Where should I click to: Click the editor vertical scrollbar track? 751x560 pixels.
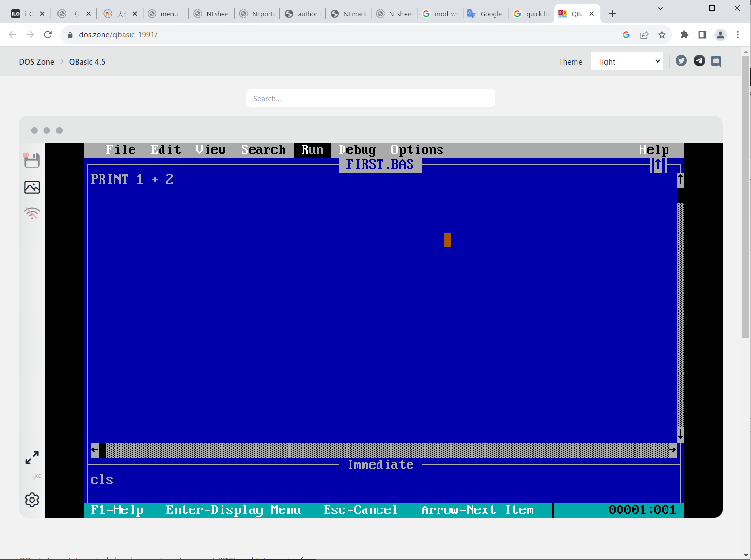tap(680, 315)
